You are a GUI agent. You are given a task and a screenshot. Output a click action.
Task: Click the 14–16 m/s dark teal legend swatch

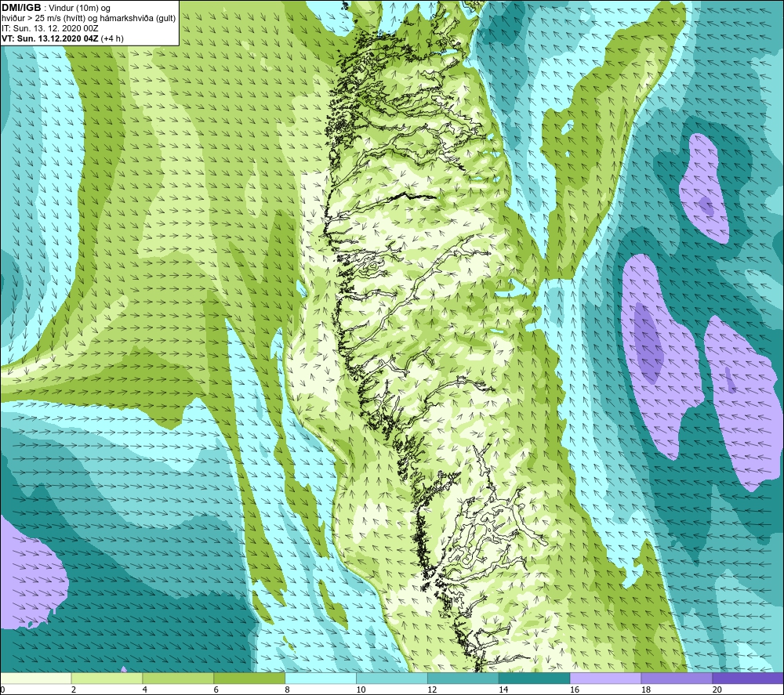pos(535,678)
